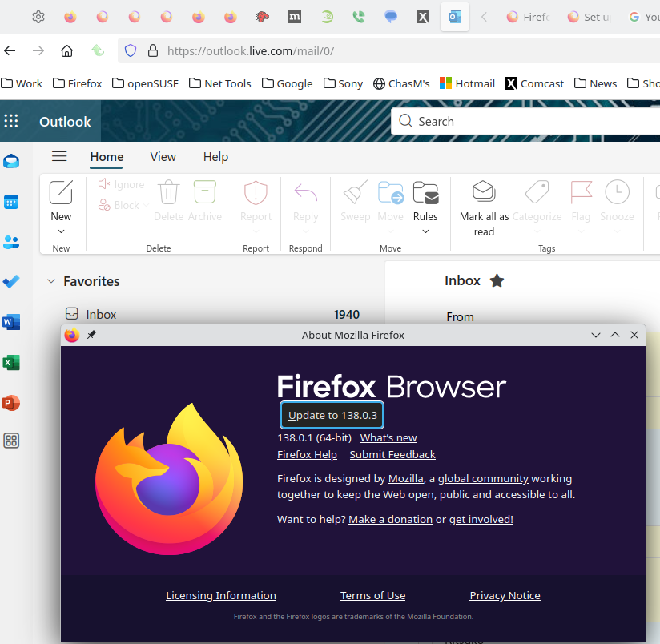The image size is (660, 644).
Task: Click the Report shield icon
Action: pos(256,192)
